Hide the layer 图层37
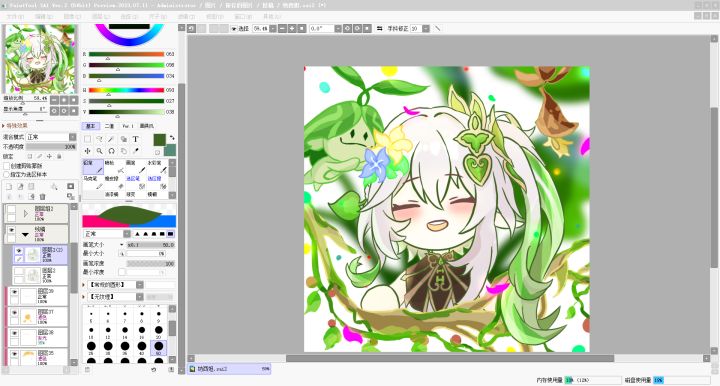This screenshot has height=386, width=720. click(x=14, y=313)
